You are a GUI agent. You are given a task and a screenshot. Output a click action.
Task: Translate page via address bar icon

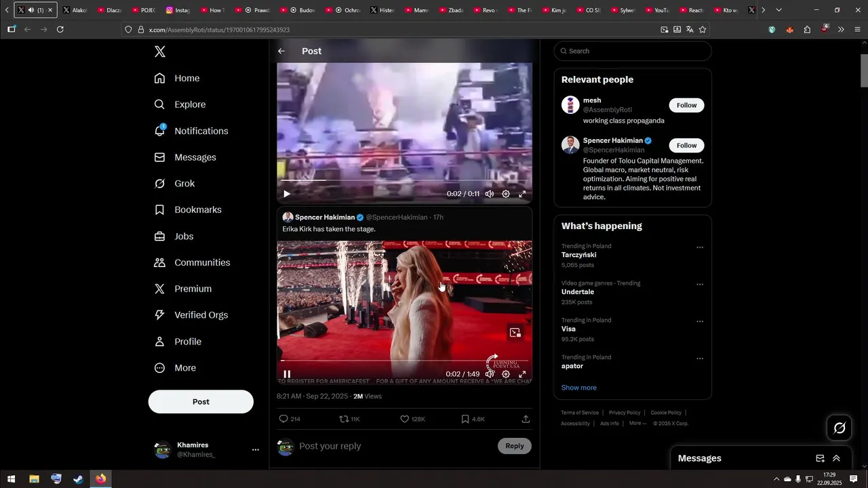[690, 29]
